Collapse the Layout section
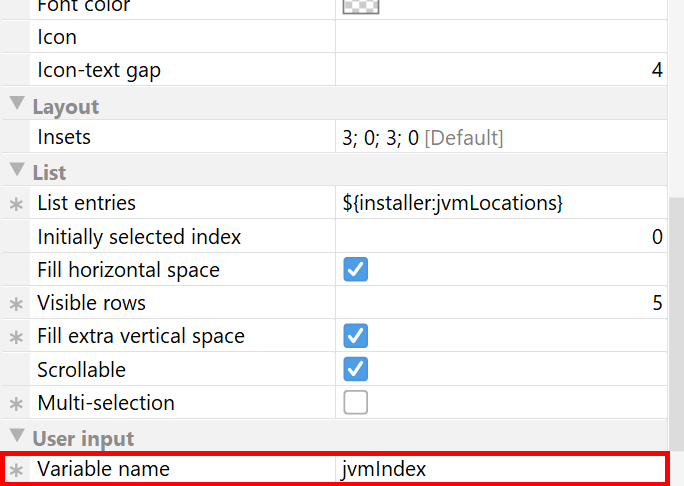The image size is (684, 486). coord(17,103)
